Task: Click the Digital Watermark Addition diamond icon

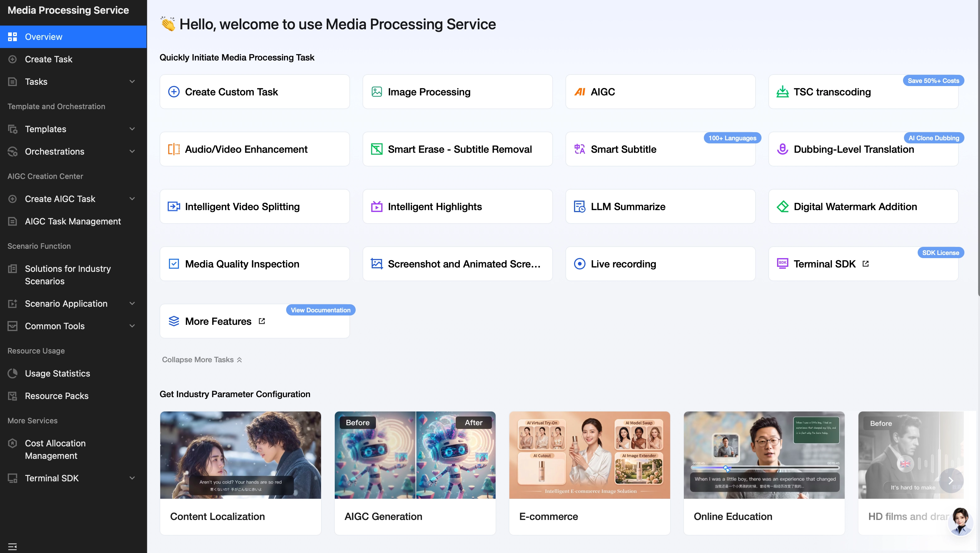Action: [x=783, y=207]
